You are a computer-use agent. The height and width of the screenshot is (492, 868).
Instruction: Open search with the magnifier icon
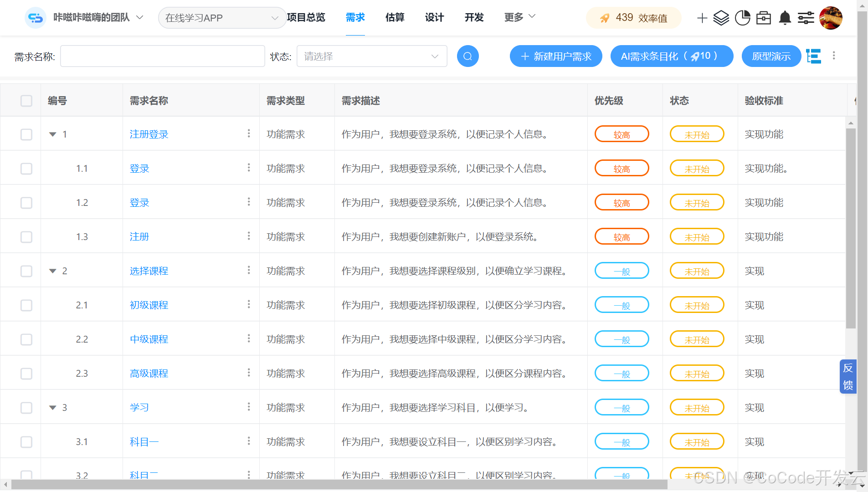[467, 56]
